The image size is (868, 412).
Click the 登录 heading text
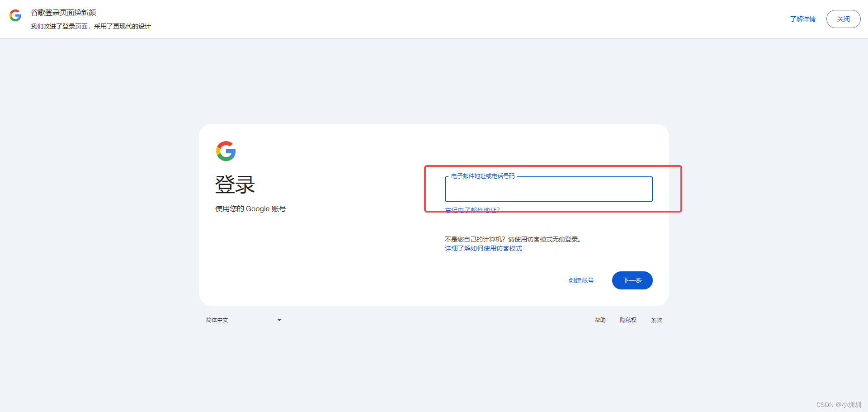(x=235, y=185)
